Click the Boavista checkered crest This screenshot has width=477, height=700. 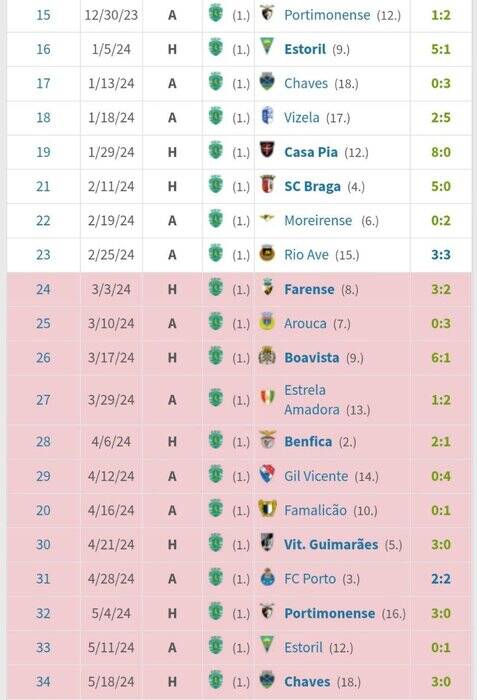(x=267, y=356)
